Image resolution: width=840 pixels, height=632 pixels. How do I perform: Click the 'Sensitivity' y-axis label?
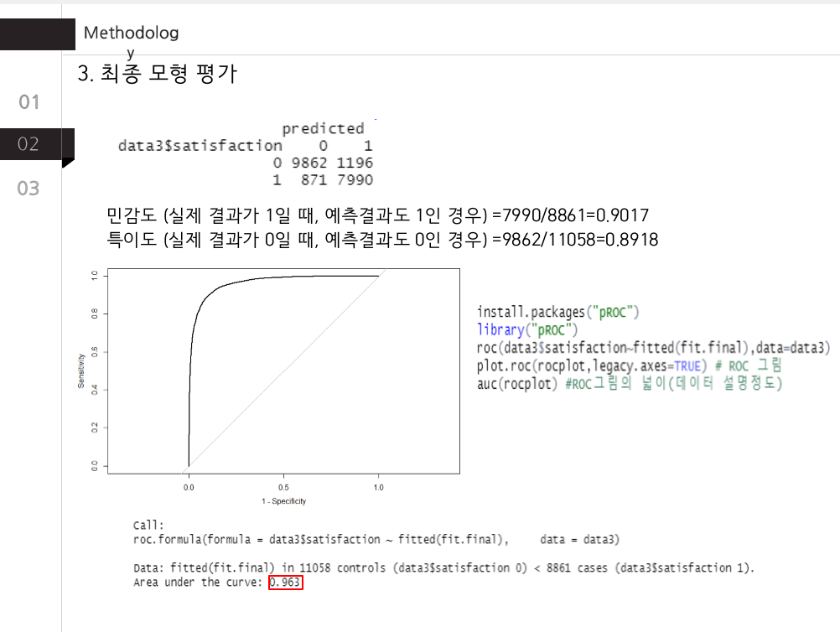[80, 370]
